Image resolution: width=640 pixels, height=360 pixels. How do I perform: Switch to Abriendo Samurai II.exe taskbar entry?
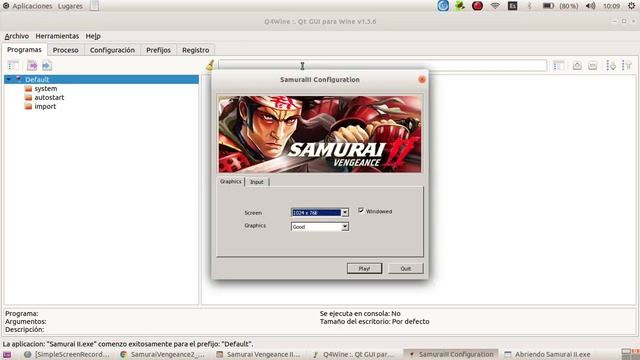point(548,354)
